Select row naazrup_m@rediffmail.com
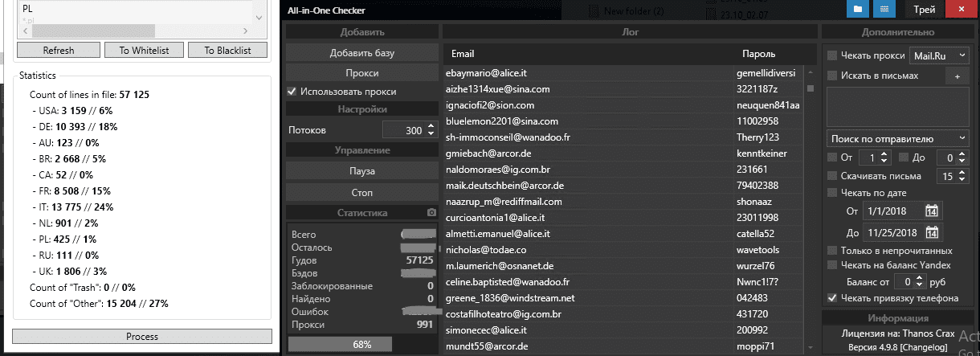Screen dimensions: 980x356 click(623, 202)
